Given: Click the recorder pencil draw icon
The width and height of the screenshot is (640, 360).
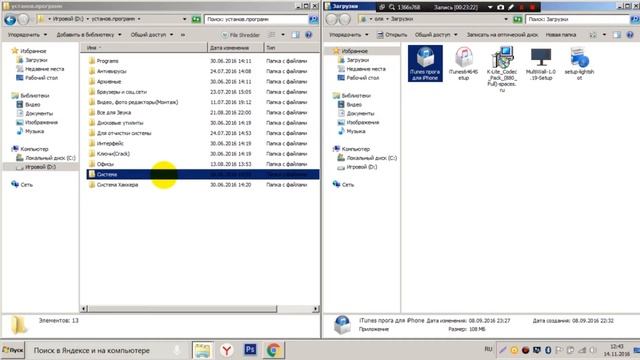Looking at the screenshot, I should click(x=511, y=7).
